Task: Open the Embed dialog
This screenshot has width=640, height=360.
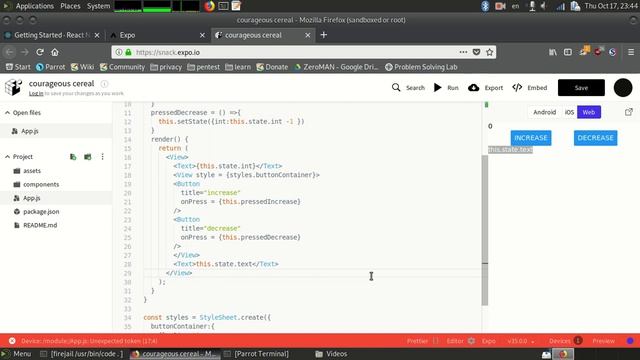Action: pos(529,88)
